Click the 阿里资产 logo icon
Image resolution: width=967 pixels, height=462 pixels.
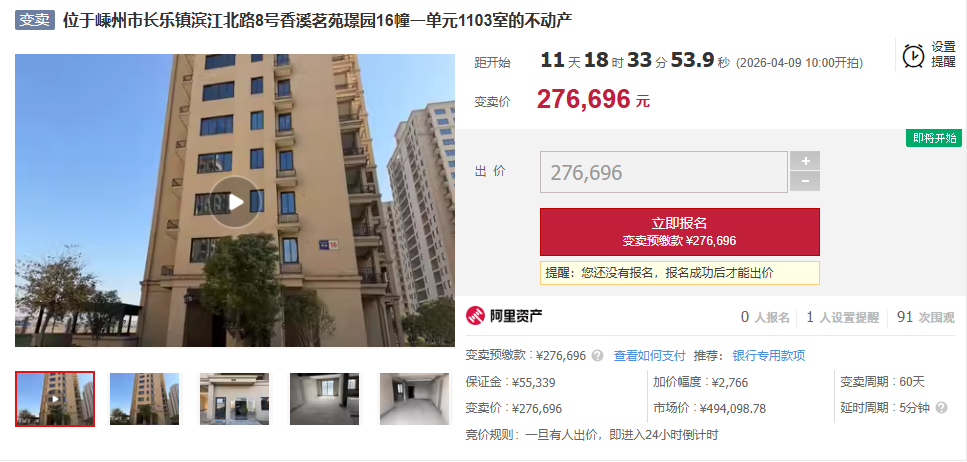[x=475, y=317]
